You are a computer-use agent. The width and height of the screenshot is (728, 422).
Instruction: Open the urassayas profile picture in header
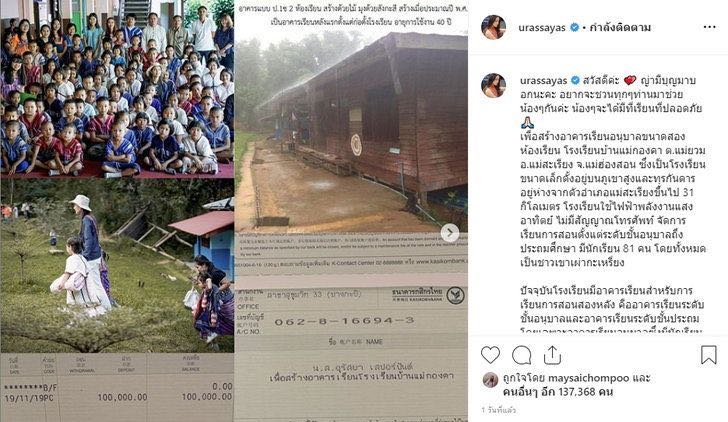[x=494, y=27]
